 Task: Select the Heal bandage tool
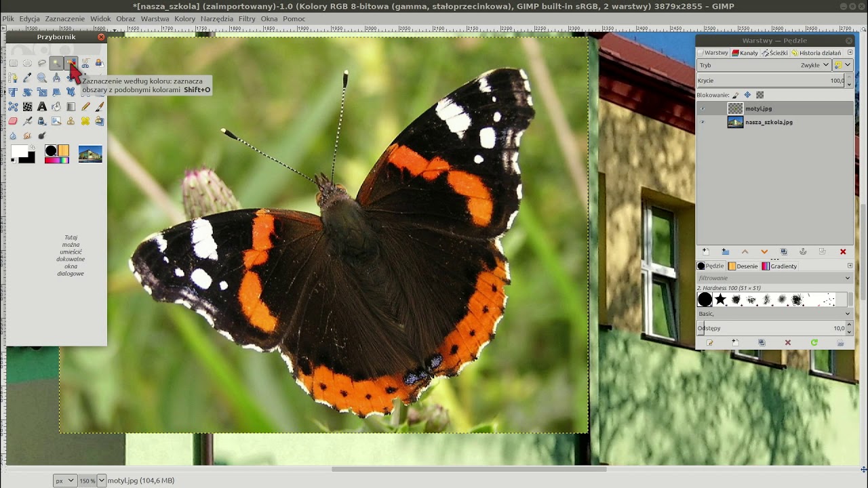tap(85, 121)
